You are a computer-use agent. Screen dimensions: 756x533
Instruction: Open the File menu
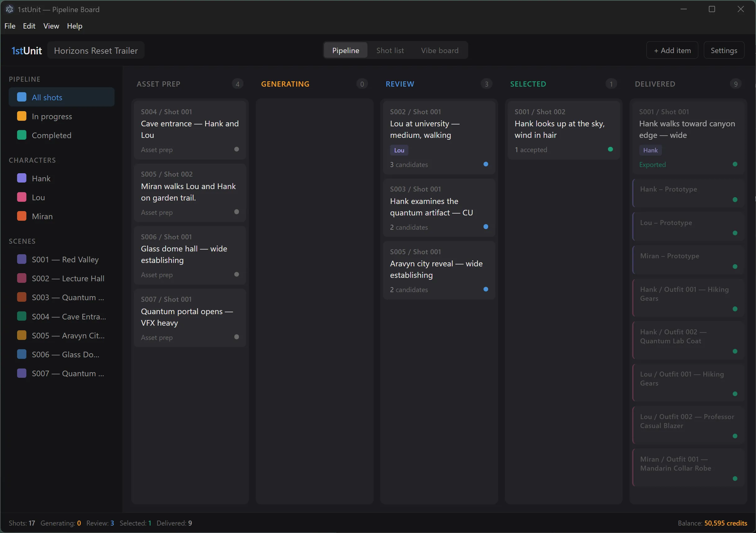tap(10, 26)
